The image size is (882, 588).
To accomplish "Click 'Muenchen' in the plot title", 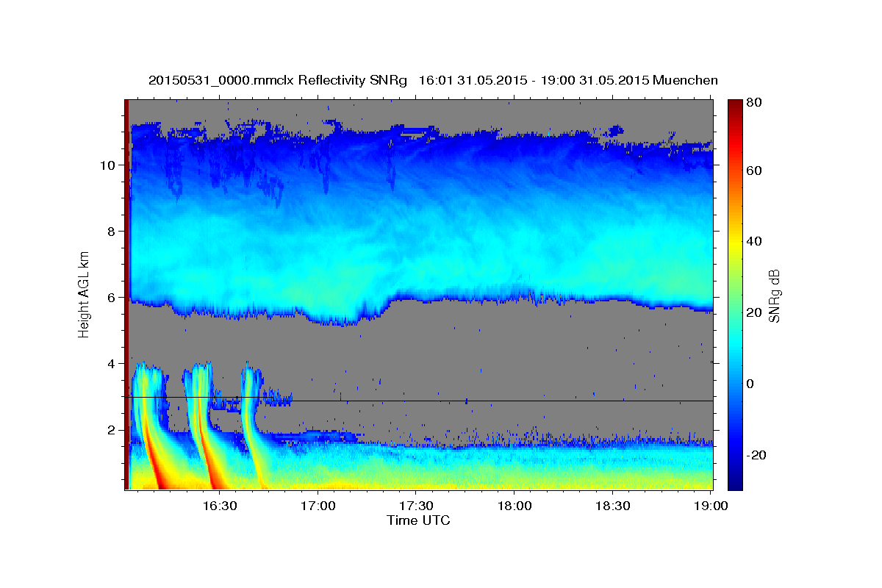I will pos(685,80).
